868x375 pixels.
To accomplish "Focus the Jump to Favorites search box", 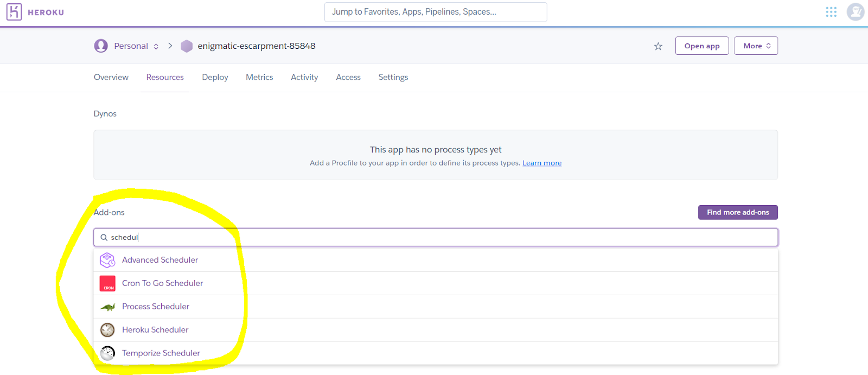I will [x=436, y=12].
